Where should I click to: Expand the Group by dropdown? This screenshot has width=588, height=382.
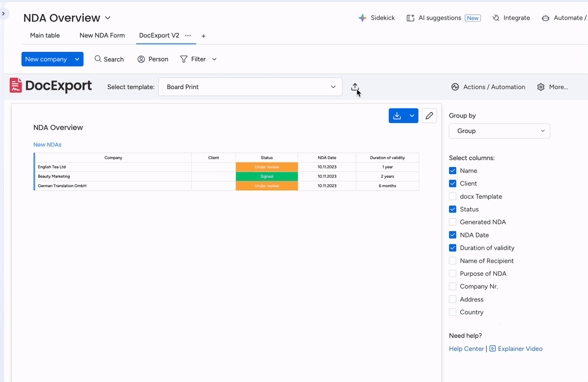pos(499,131)
